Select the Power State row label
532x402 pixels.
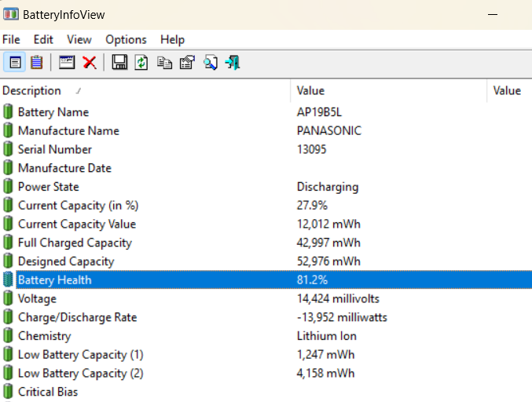point(48,187)
